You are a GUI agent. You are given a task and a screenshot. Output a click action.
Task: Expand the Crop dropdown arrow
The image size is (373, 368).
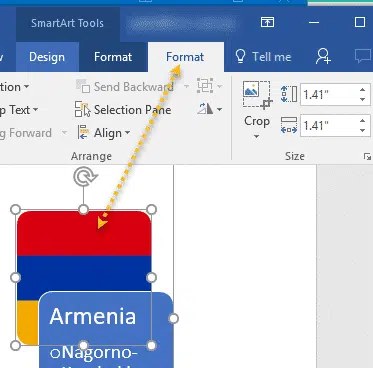point(256,136)
